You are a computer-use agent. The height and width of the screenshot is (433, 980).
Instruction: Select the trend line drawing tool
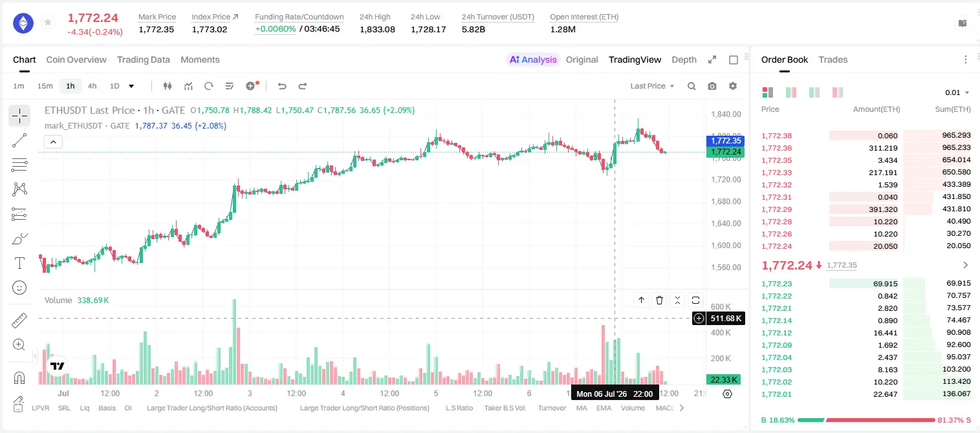tap(19, 140)
